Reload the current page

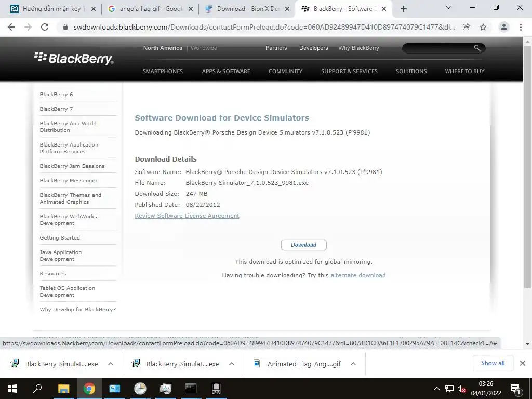45,27
